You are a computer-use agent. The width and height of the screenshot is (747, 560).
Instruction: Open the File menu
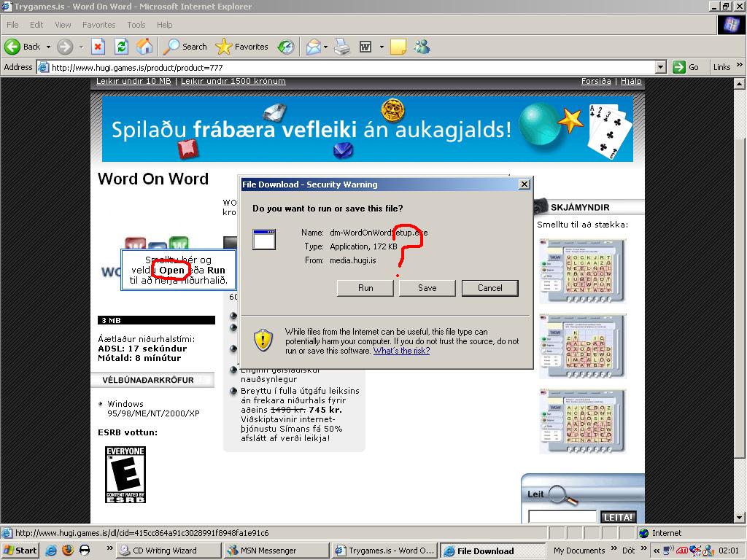pos(12,25)
